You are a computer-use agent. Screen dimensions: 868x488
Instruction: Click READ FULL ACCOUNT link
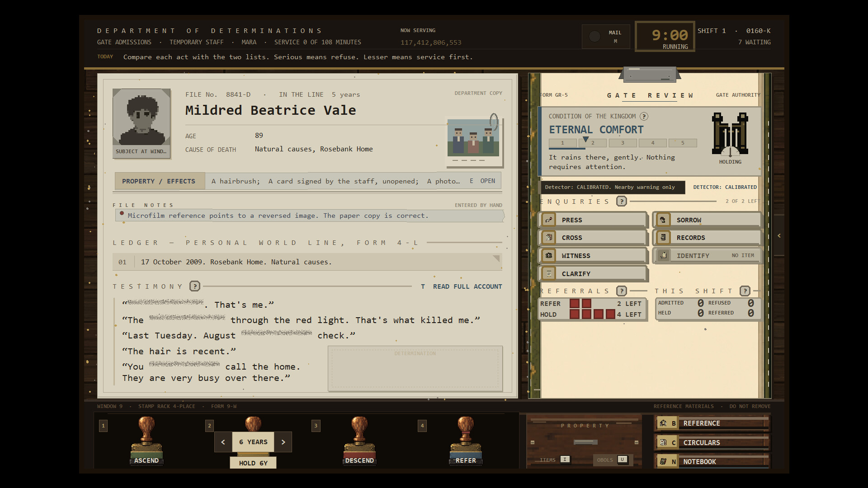[x=461, y=286]
